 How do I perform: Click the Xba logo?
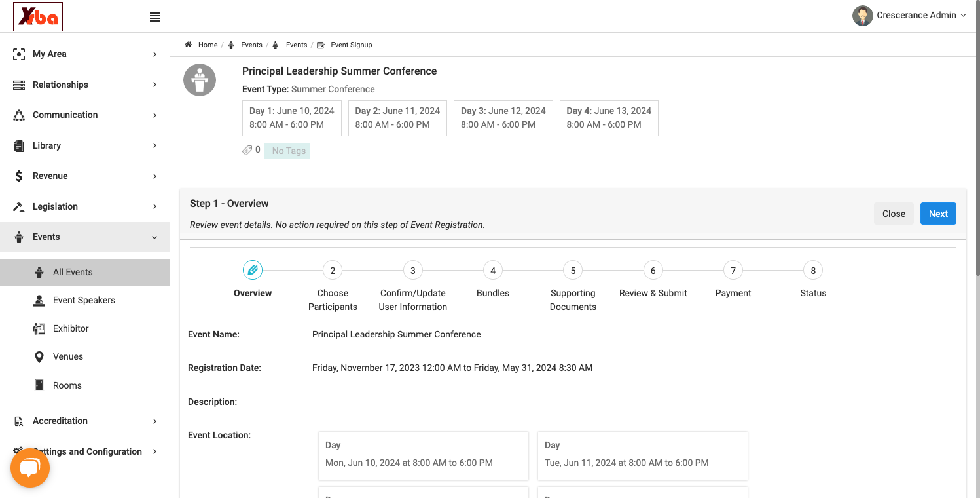click(x=38, y=17)
